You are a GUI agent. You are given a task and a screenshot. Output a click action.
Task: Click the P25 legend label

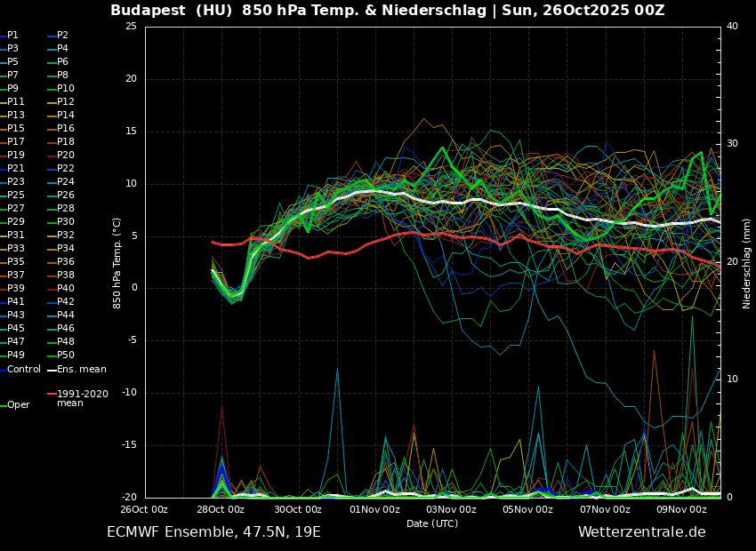click(x=16, y=196)
